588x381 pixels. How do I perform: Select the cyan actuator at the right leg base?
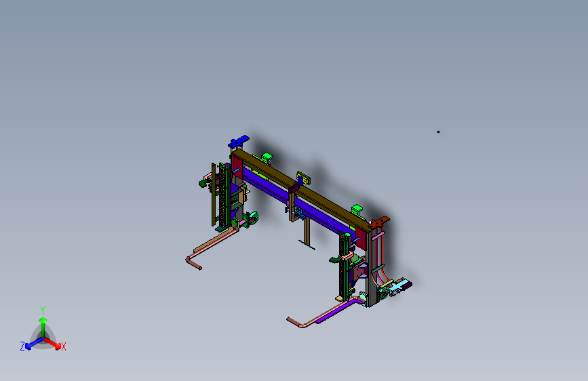click(x=398, y=287)
